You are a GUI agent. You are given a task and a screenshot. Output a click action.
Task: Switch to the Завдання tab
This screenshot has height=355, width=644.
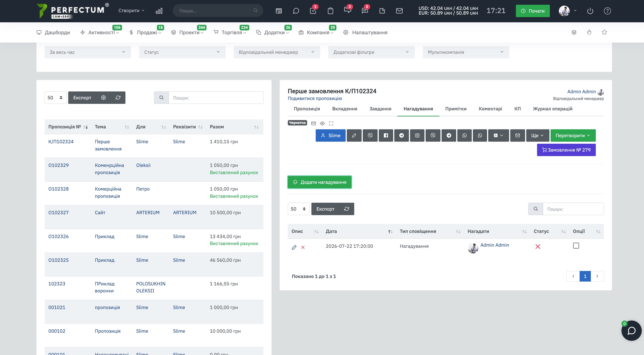380,109
